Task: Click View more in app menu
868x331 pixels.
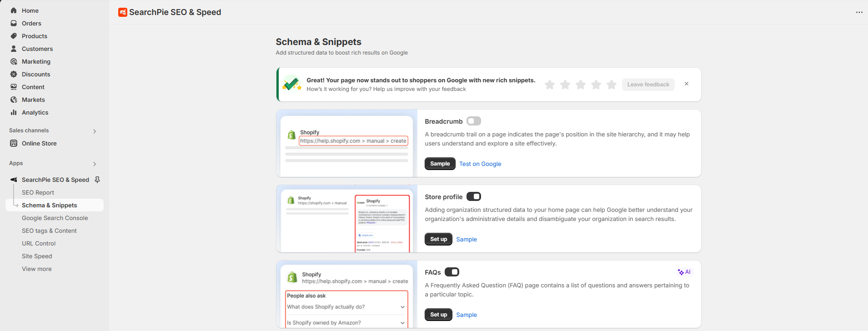Action: (37, 269)
